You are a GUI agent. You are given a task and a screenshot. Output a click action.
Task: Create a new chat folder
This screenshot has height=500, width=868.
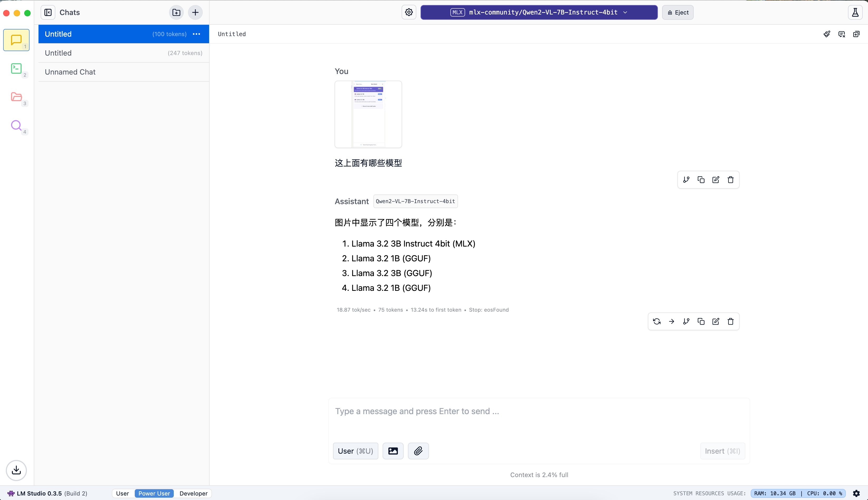coord(176,12)
